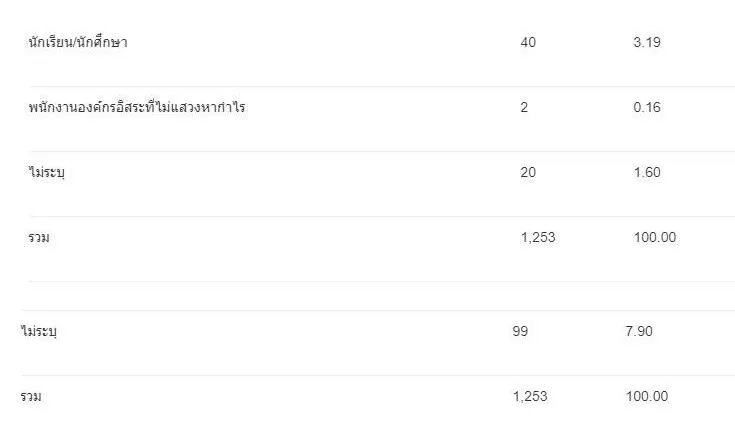Image resolution: width=735 pixels, height=440 pixels.
Task: Click the 7.90 percentage value
Action: point(639,331)
